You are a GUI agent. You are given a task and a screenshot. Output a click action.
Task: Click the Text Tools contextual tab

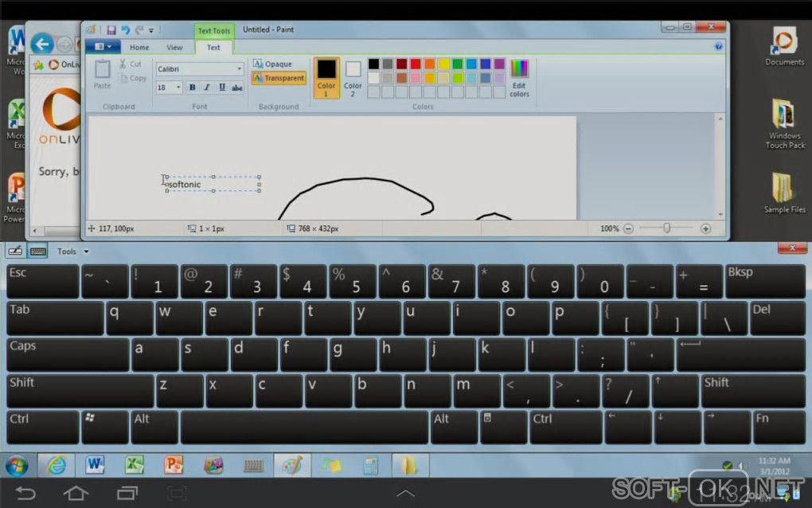pyautogui.click(x=214, y=30)
